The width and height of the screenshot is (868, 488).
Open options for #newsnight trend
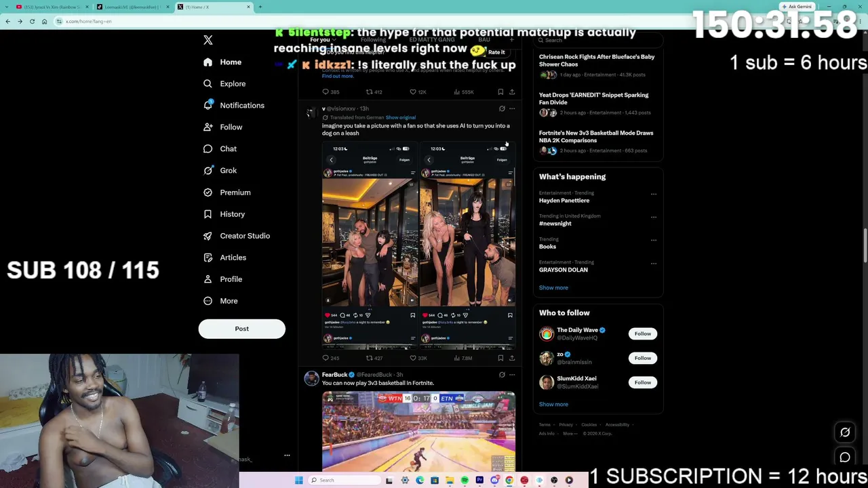pyautogui.click(x=654, y=218)
